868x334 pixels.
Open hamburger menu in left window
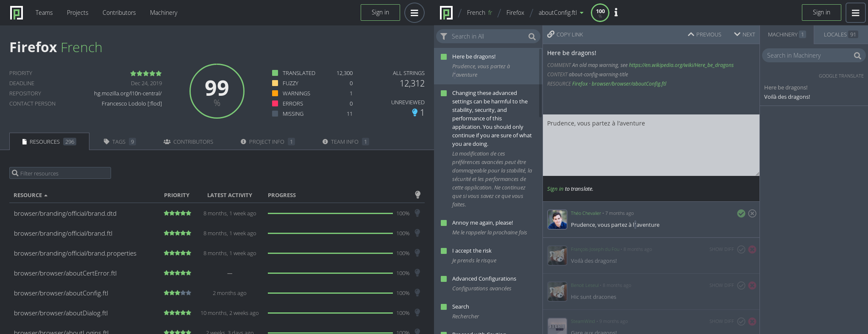414,13
